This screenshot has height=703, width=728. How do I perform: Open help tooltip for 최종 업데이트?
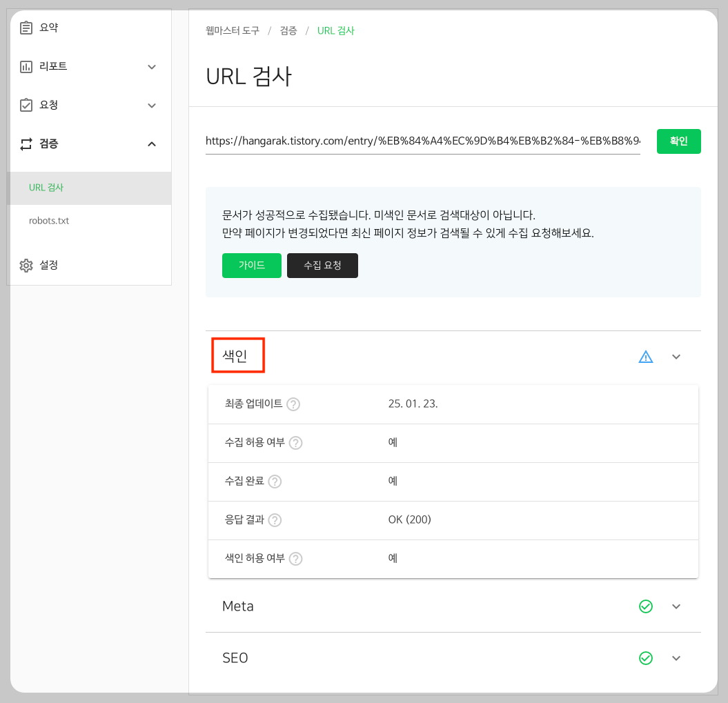(x=293, y=404)
